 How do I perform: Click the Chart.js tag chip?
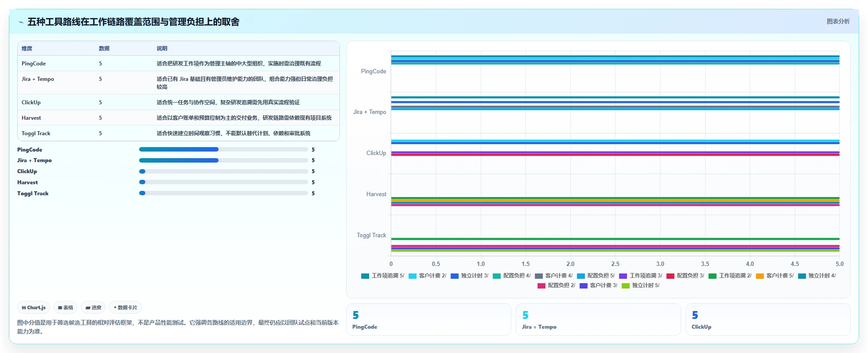[x=34, y=307]
